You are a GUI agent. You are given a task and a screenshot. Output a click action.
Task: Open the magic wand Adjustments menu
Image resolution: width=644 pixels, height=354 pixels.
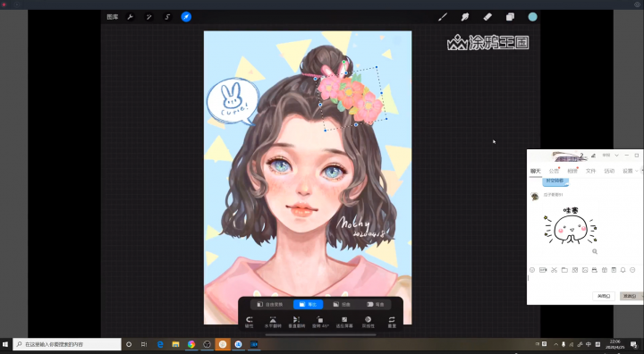pyautogui.click(x=148, y=17)
